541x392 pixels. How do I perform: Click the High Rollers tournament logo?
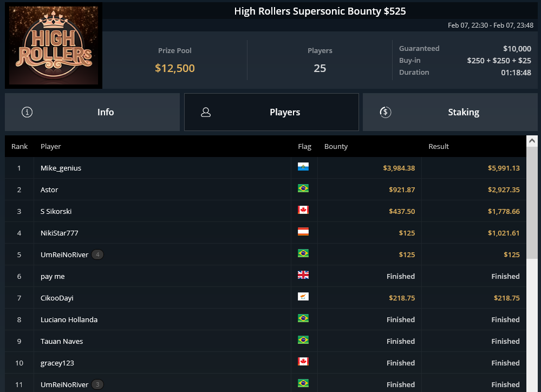pos(54,45)
